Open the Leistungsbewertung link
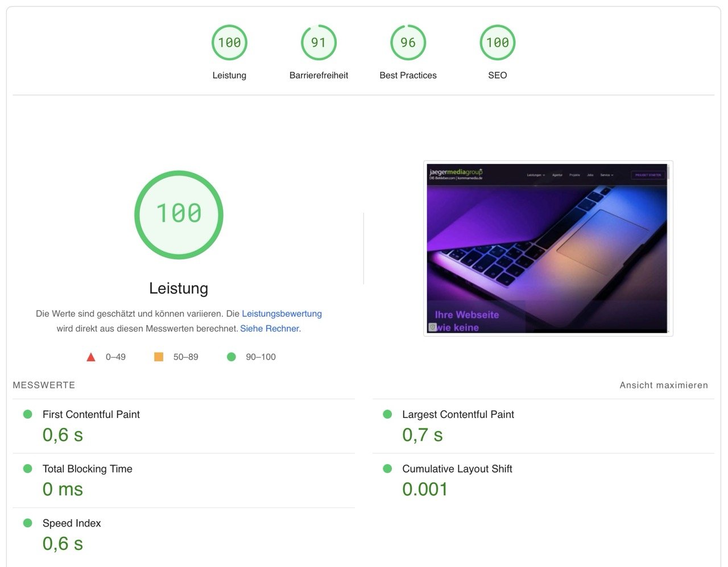The image size is (728, 567). coord(282,313)
